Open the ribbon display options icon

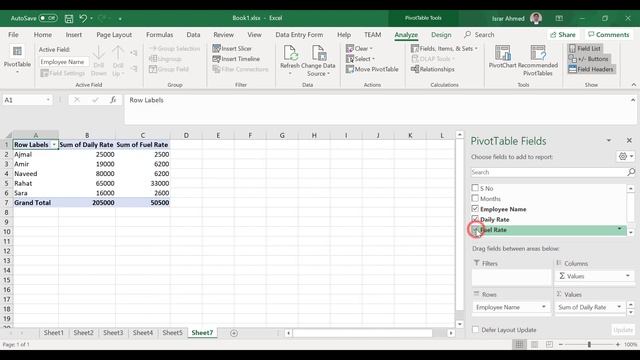click(x=559, y=18)
